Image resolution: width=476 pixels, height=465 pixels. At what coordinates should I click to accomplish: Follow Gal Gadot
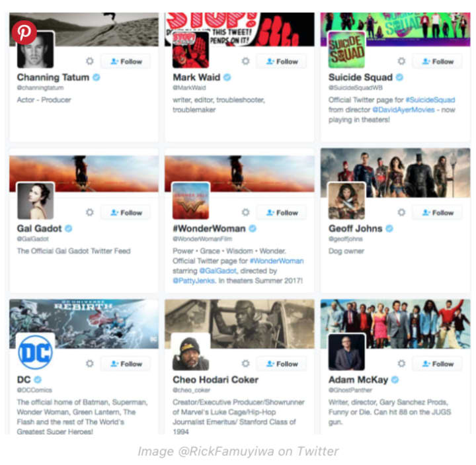[126, 212]
